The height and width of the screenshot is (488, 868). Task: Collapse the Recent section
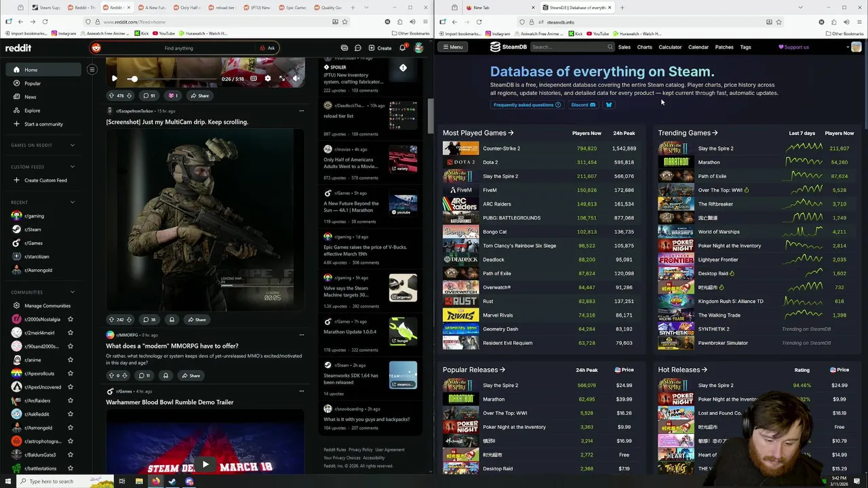pos(73,202)
